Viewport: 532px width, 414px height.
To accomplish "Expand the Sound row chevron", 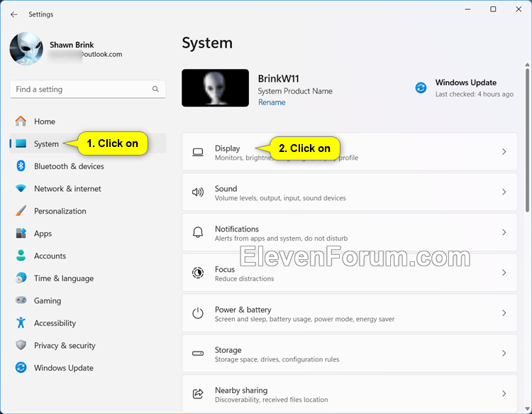I will click(x=504, y=192).
